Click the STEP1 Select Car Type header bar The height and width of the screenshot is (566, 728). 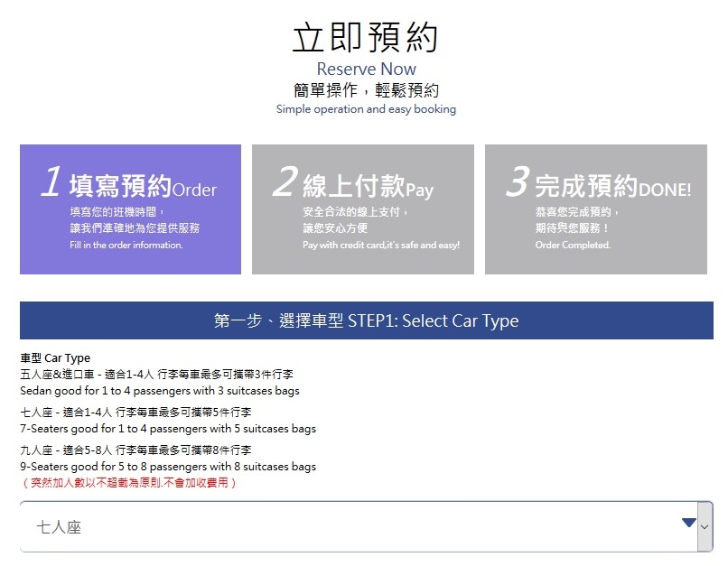(364, 320)
